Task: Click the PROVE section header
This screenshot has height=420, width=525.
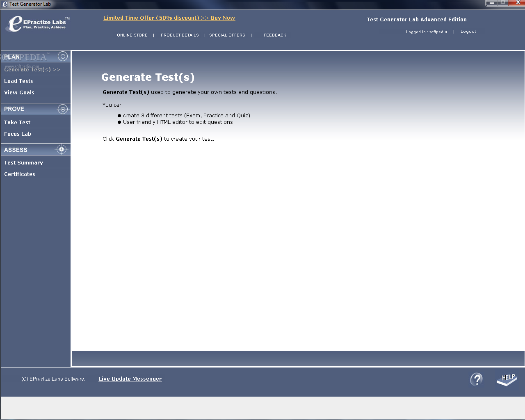Action: click(36, 109)
